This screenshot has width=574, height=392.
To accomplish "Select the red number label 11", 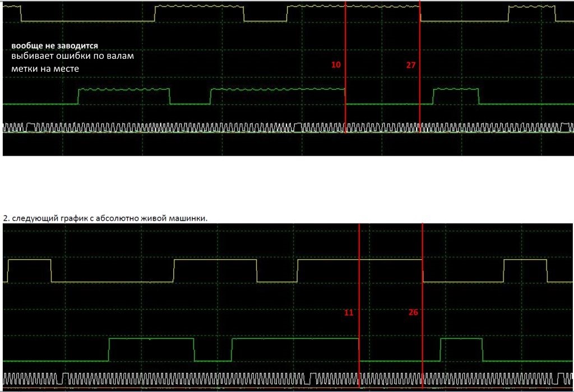I will pos(349,312).
